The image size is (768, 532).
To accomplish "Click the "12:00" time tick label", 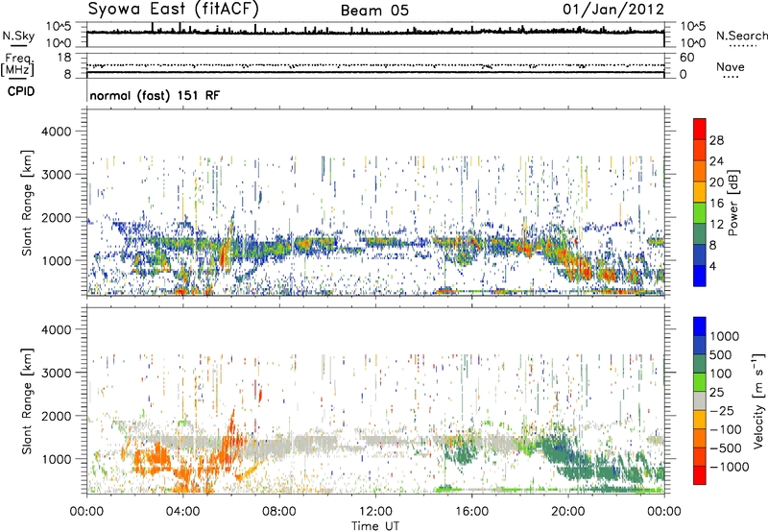I will 375,512.
